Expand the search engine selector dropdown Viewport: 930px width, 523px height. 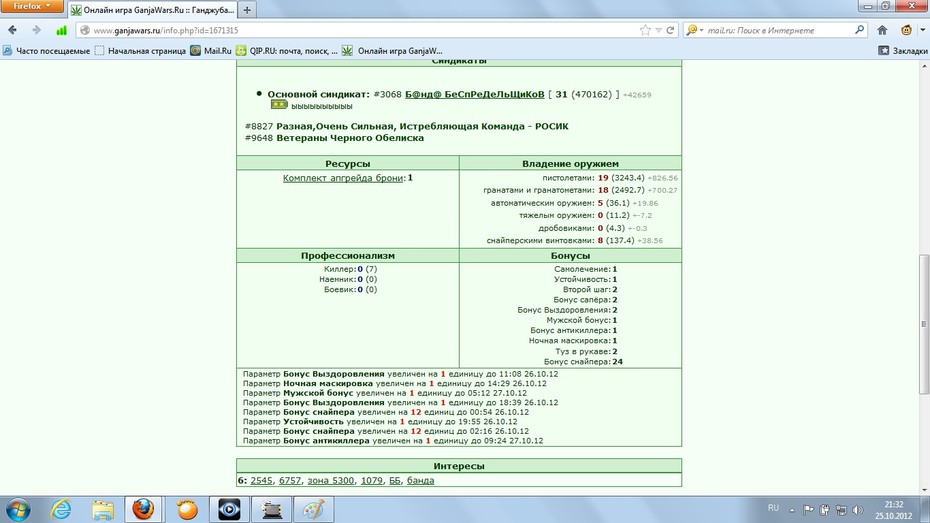695,30
